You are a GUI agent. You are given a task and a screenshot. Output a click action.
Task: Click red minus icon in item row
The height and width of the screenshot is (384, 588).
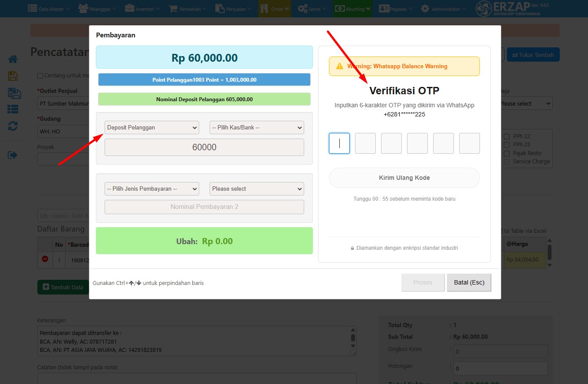(x=45, y=259)
